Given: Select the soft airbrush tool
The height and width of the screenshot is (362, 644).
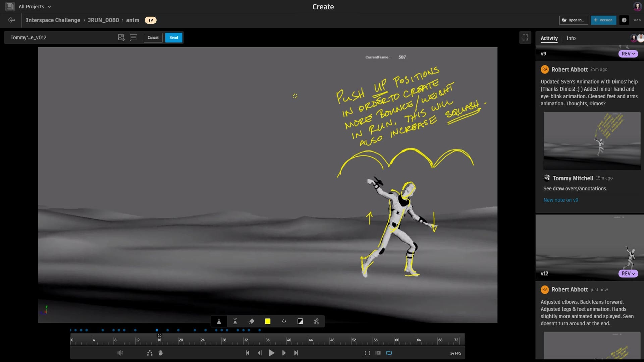Looking at the screenshot, I should coord(235,322).
